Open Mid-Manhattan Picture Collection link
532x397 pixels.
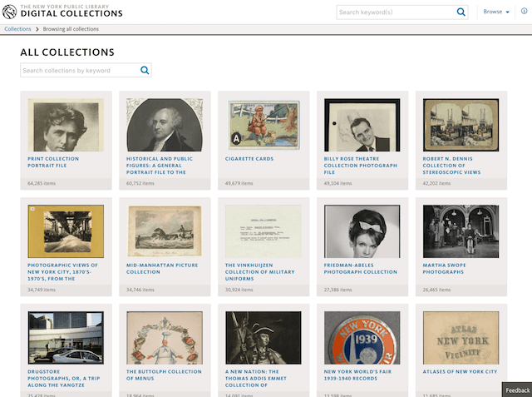tap(162, 269)
